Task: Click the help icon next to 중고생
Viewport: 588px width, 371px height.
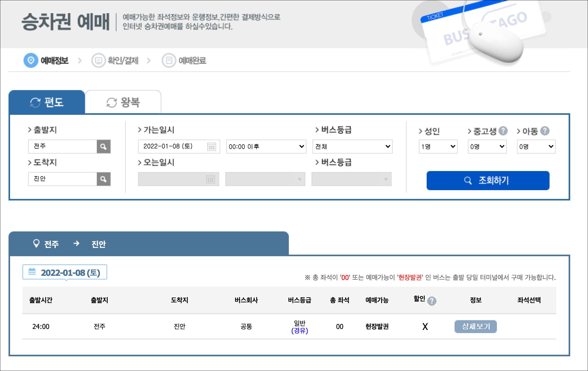Action: click(x=503, y=131)
